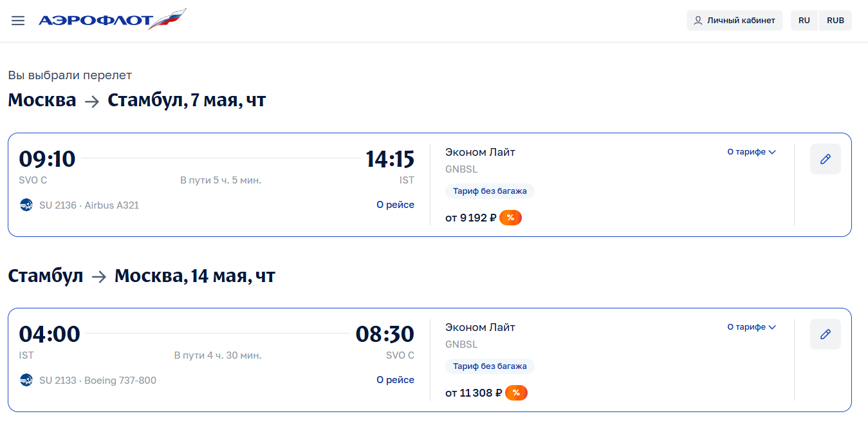Click airline icon beside SU 2133
The width and height of the screenshot is (868, 434).
(26, 381)
